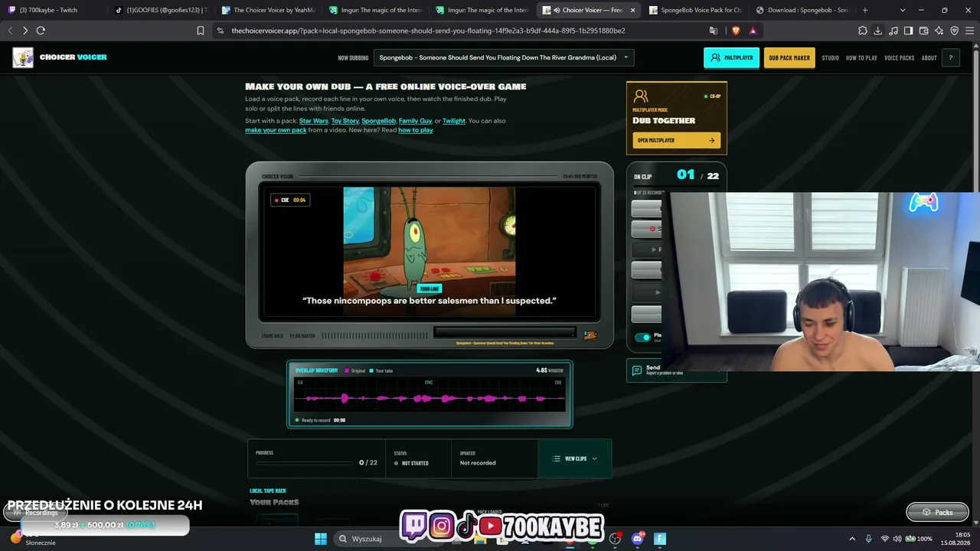Open the About nav item
Image resolution: width=980 pixels, height=551 pixels.
[929, 58]
